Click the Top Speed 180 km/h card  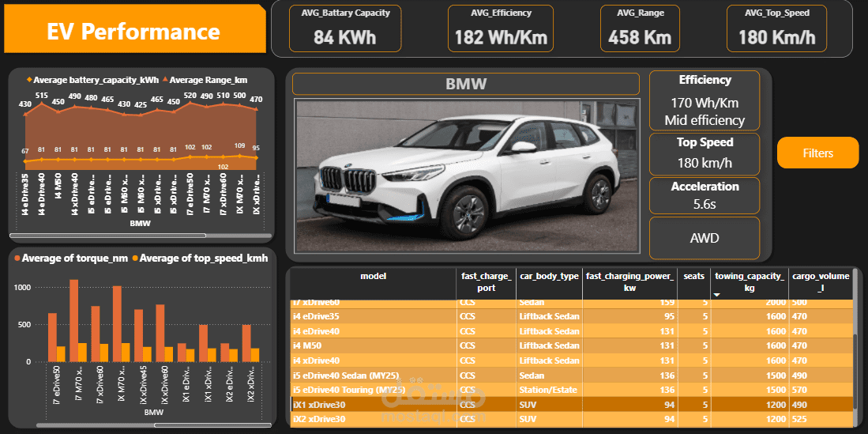(x=705, y=153)
